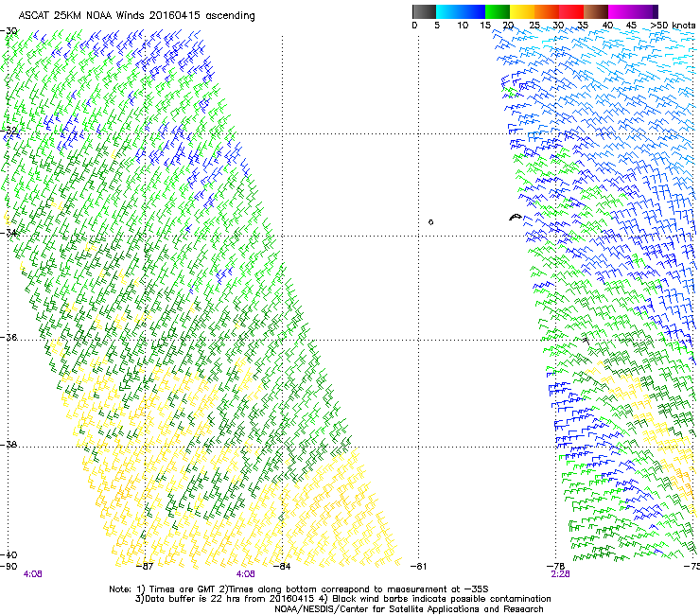Click the '10' label under the color scale
Image resolution: width=700 pixels, height=615 pixels.
(463, 26)
